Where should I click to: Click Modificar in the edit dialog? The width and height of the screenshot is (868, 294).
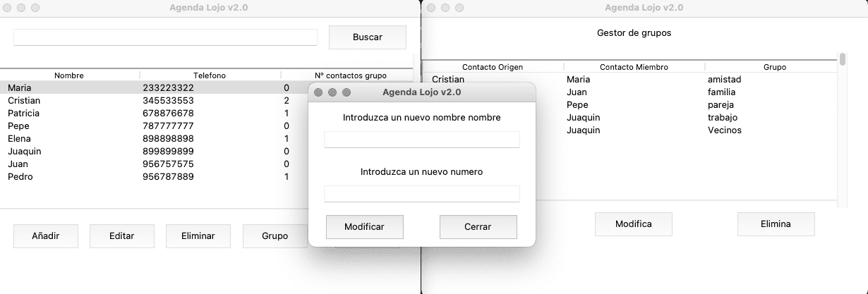pos(364,227)
